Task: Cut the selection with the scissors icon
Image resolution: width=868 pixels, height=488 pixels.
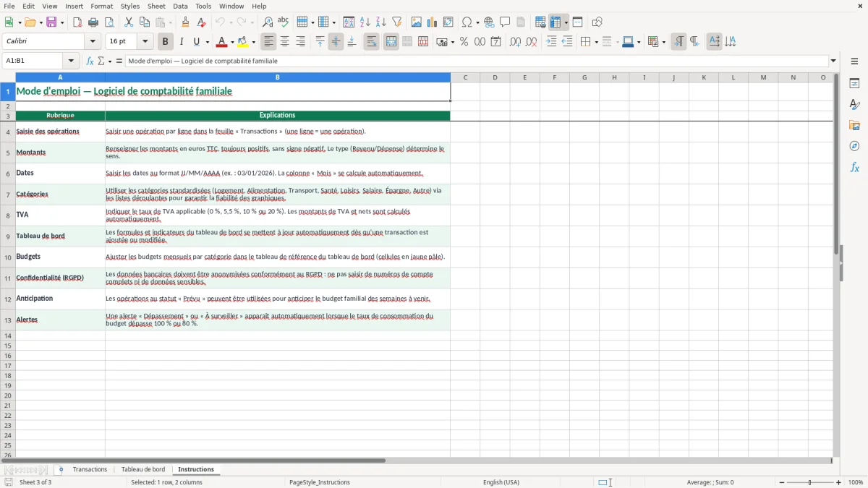Action: (129, 22)
